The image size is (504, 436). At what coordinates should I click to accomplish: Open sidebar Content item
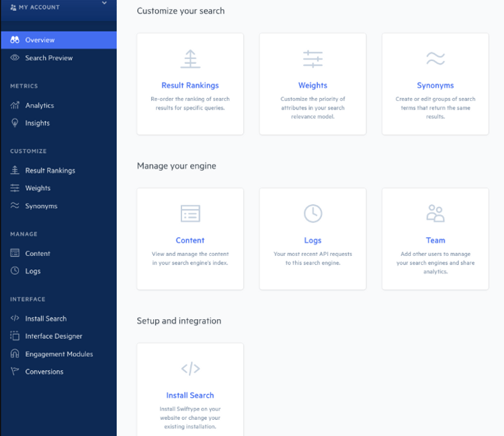click(x=59, y=253)
